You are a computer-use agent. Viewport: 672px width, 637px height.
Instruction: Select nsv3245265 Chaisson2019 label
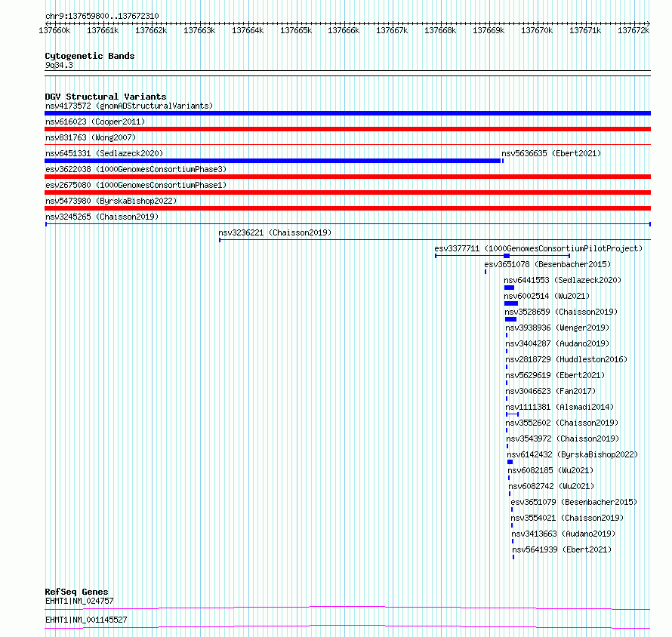[x=102, y=217]
